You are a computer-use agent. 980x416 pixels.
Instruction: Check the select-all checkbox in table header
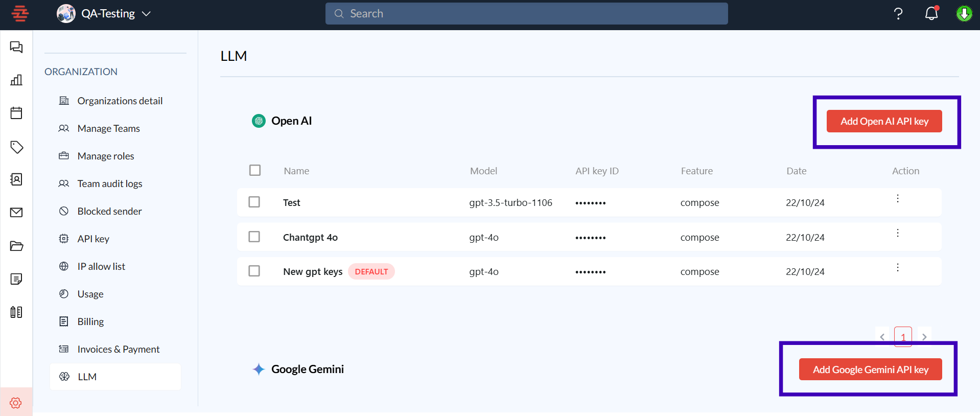255,170
